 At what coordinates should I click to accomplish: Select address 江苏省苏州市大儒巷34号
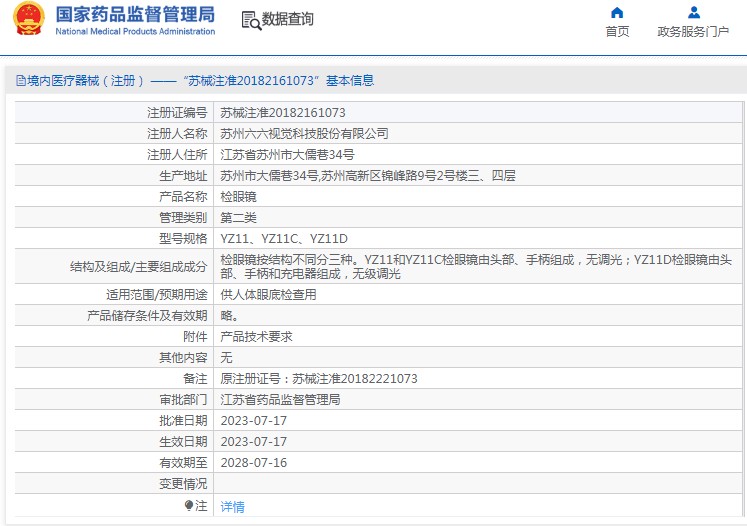(x=287, y=155)
